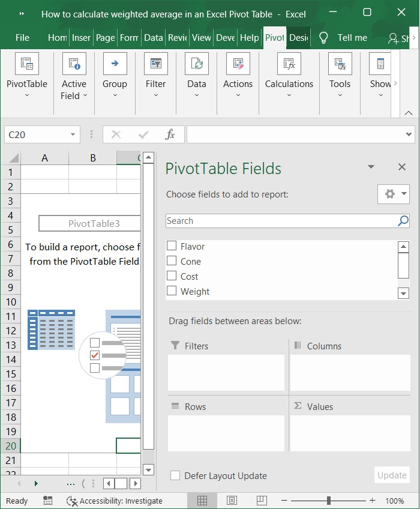Check the Flavor field checkbox
Screen dimensions: 420x509
pyautogui.click(x=172, y=245)
